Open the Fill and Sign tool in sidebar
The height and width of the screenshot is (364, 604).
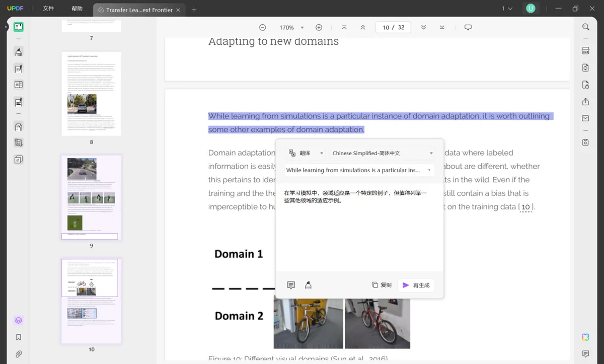click(x=19, y=102)
